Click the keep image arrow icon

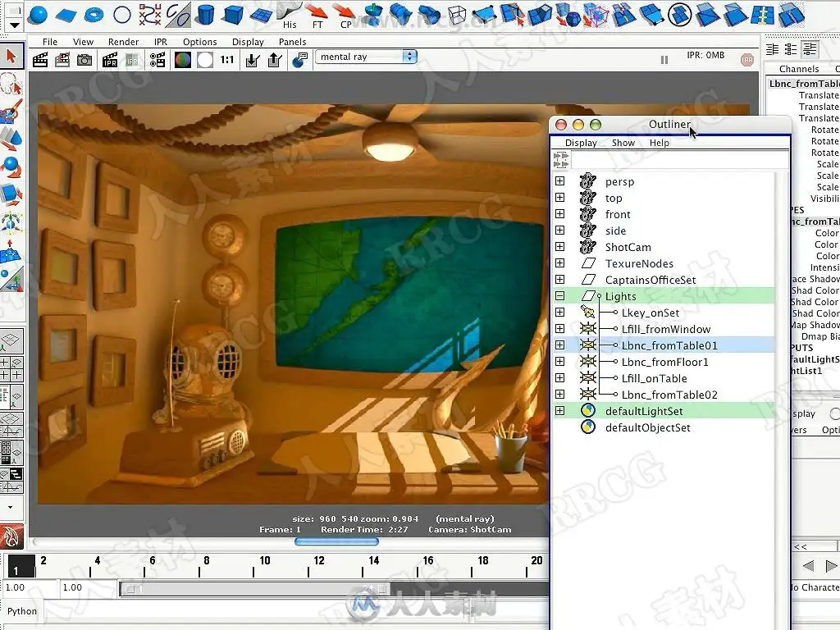(x=253, y=60)
